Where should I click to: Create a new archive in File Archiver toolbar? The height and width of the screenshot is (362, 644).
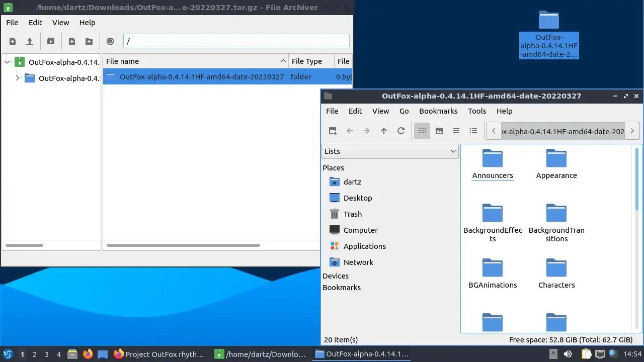pos(13,41)
